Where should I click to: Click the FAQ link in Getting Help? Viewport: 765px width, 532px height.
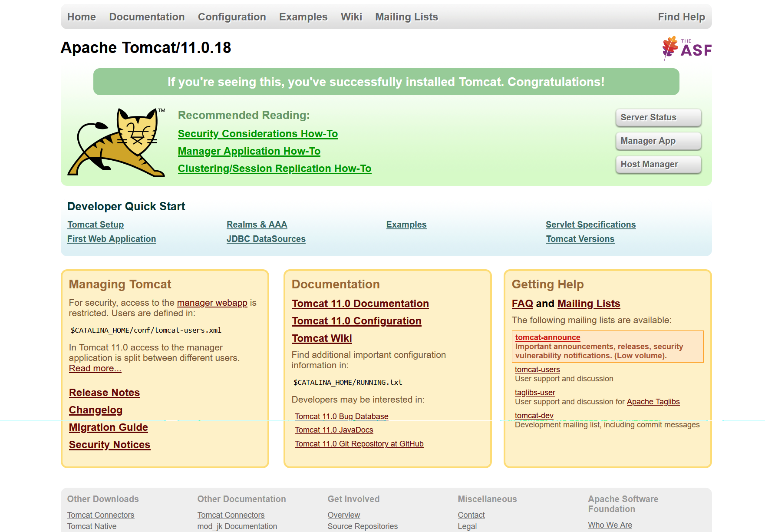click(x=522, y=304)
